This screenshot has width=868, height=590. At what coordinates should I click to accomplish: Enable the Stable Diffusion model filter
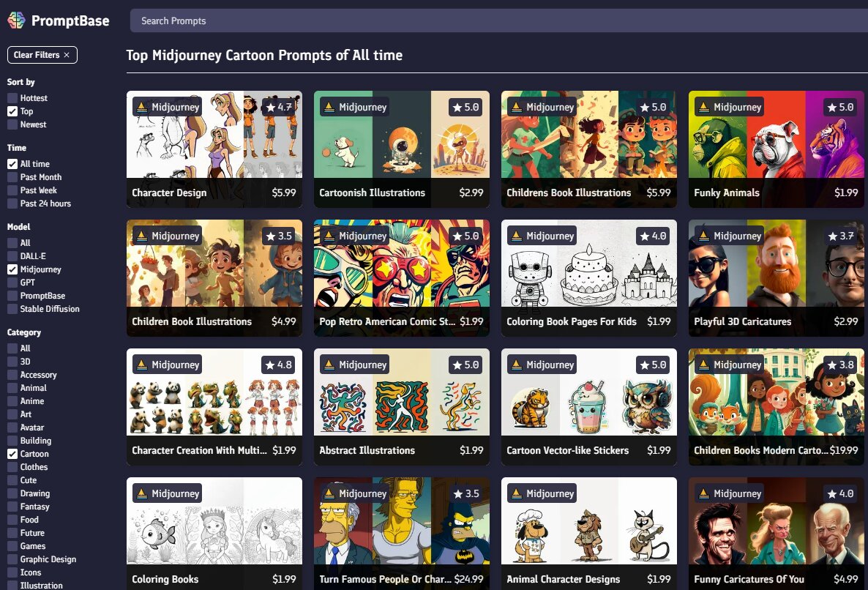[x=12, y=309]
